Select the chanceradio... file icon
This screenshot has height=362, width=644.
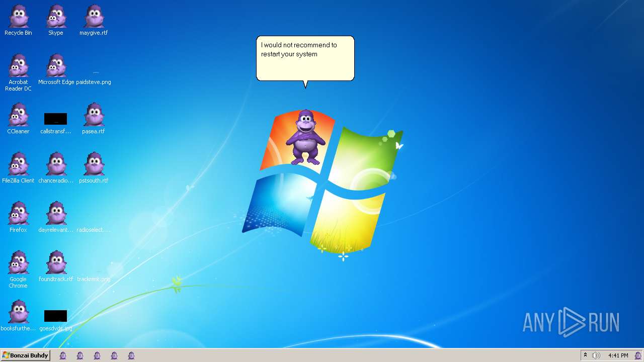[x=56, y=168]
